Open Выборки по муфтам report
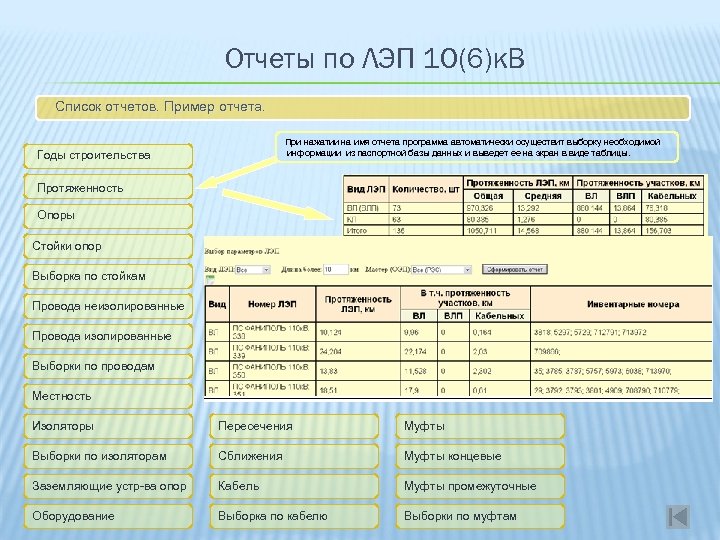The height and width of the screenshot is (540, 720). tap(480, 516)
